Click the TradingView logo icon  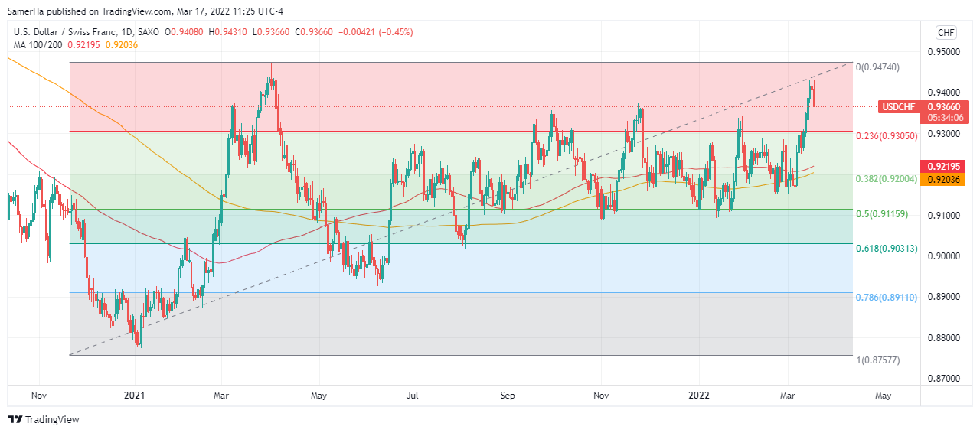15,419
